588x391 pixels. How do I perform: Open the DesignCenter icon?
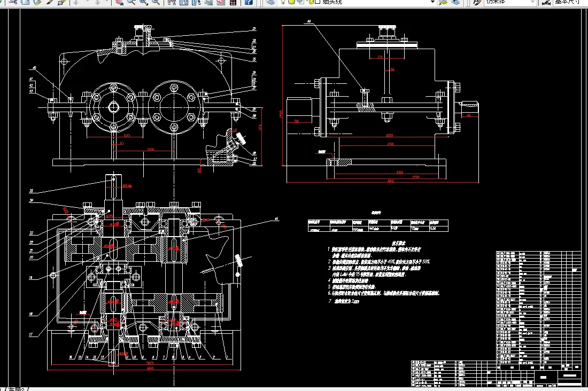[183, 2]
